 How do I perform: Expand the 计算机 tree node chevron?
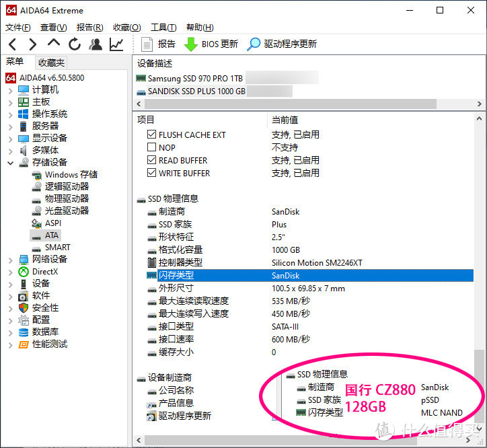coord(11,91)
